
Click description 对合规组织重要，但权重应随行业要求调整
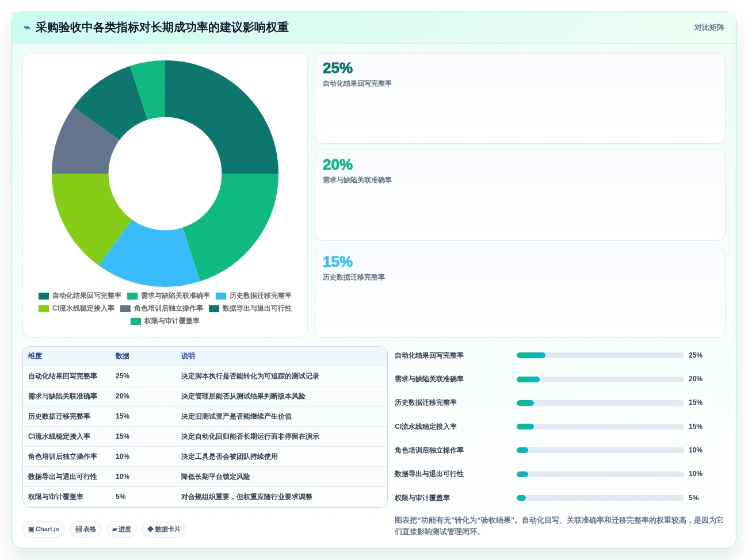pos(247,497)
